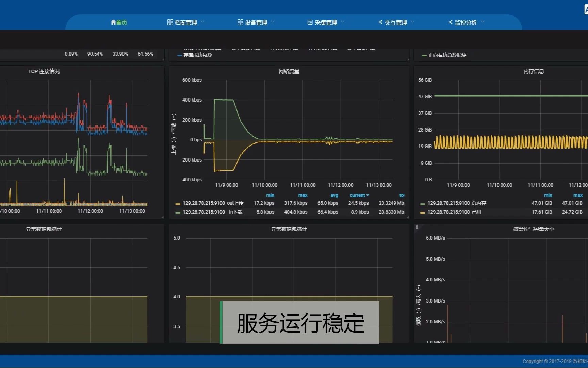The width and height of the screenshot is (588, 368).
Task: Click the grid icon beside 设备管理
Action: point(240,22)
